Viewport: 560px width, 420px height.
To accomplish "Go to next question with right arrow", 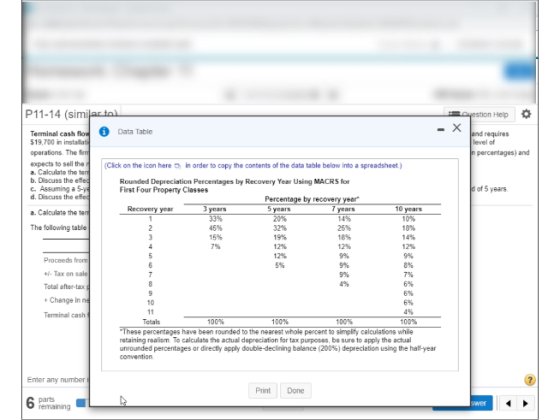I will tap(525, 404).
